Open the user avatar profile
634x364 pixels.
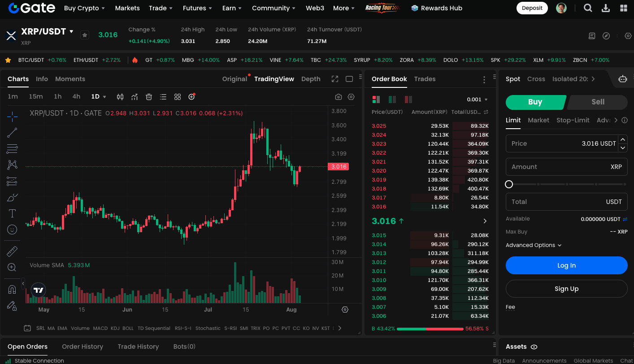(561, 8)
